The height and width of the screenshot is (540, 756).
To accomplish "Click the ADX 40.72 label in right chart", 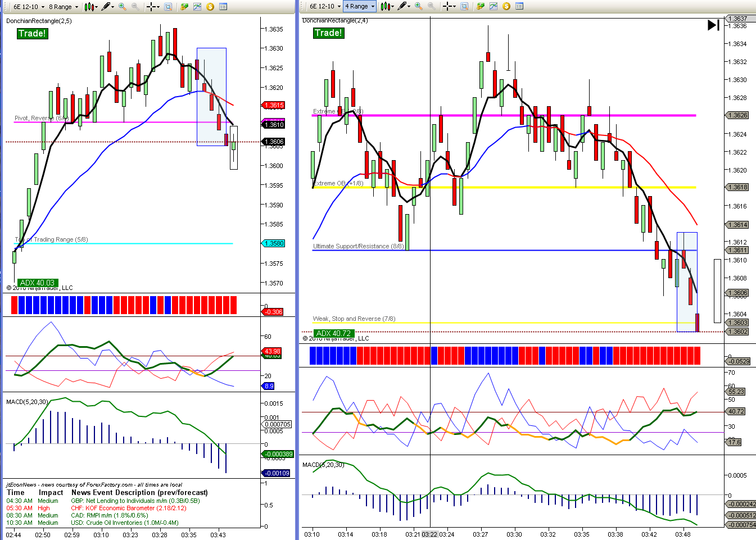I will click(333, 333).
